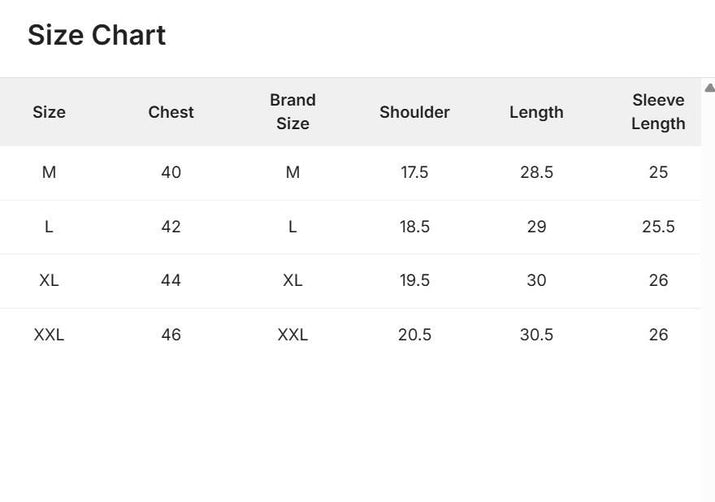
Task: Click shoulder value 19.5
Action: point(414,281)
